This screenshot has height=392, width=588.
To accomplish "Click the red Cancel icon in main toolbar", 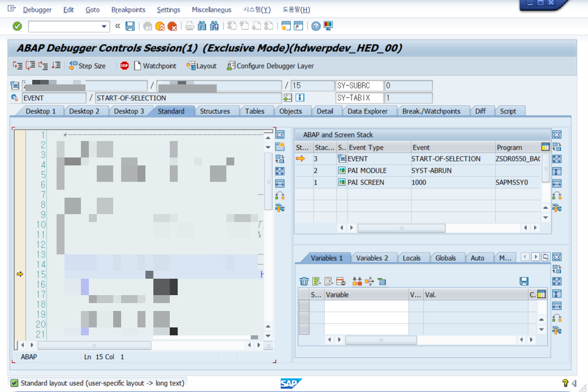I will pos(172,26).
